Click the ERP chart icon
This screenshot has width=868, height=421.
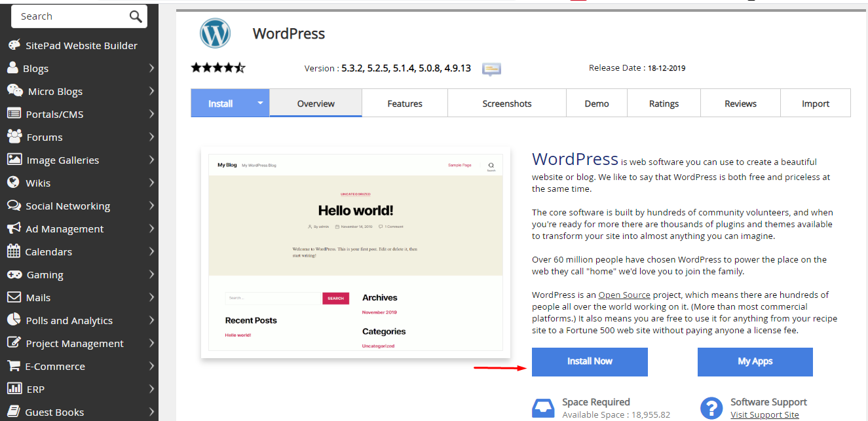[14, 388]
